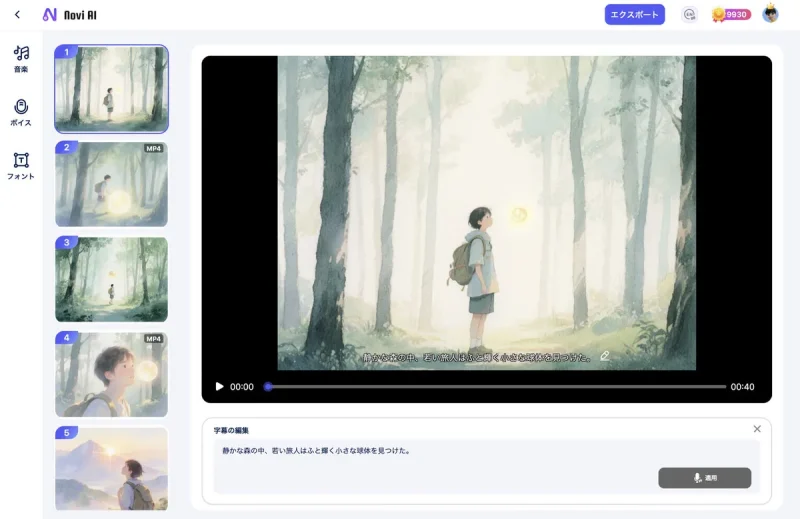Viewport: 800px width, 519px height.
Task: Click the 9930 coin balance badge
Action: (x=731, y=15)
